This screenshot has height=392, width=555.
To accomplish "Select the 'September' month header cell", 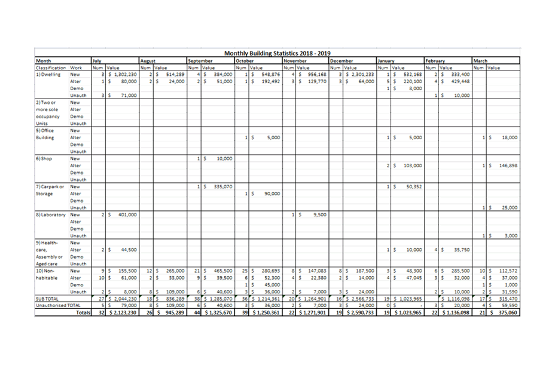I will point(211,61).
